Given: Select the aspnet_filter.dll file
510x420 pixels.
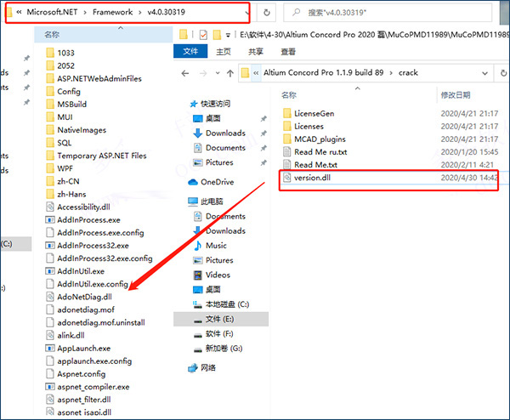Looking at the screenshot, I should 78,400.
